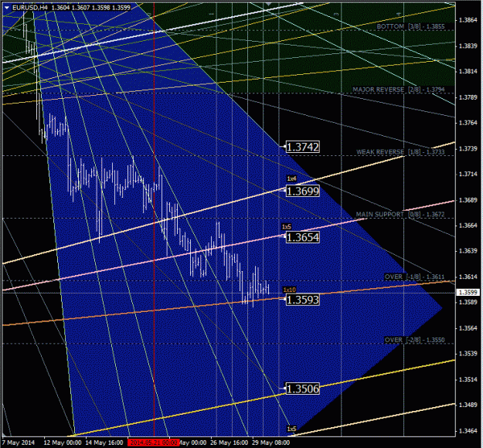Click 1.3689 on the price scale
The height and width of the screenshot is (448, 483).
pyautogui.click(x=468, y=200)
